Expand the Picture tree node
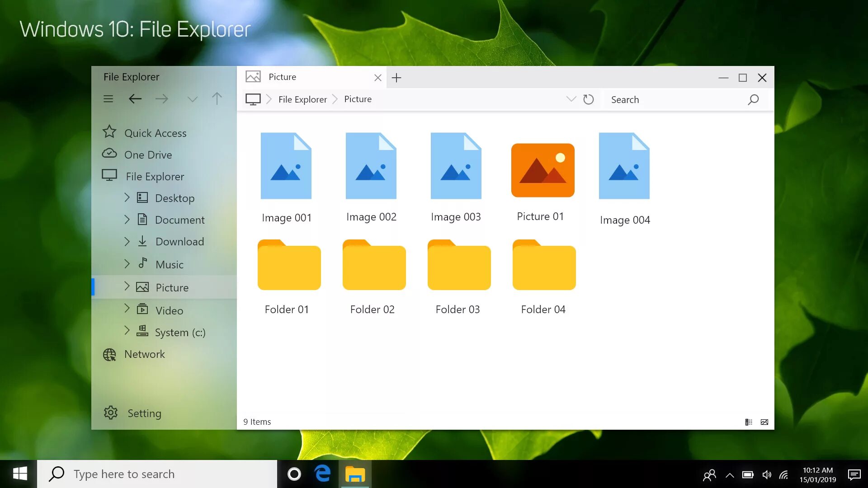868x488 pixels. pos(127,286)
